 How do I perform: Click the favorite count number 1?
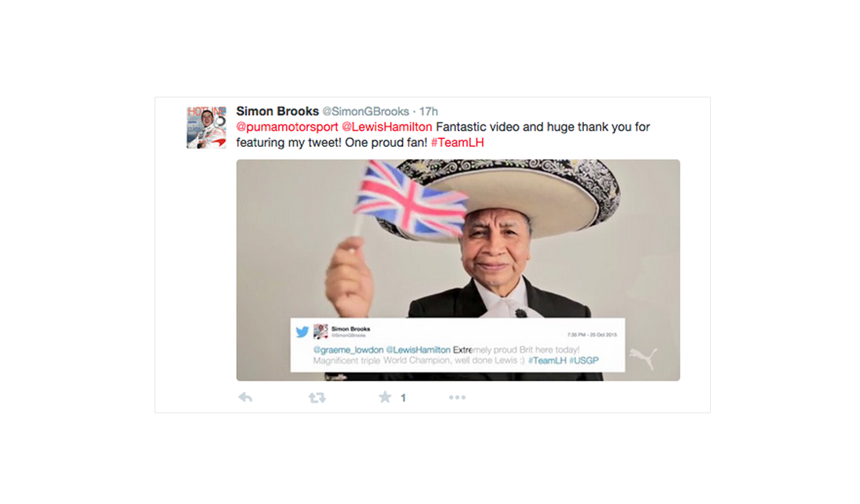pyautogui.click(x=403, y=398)
